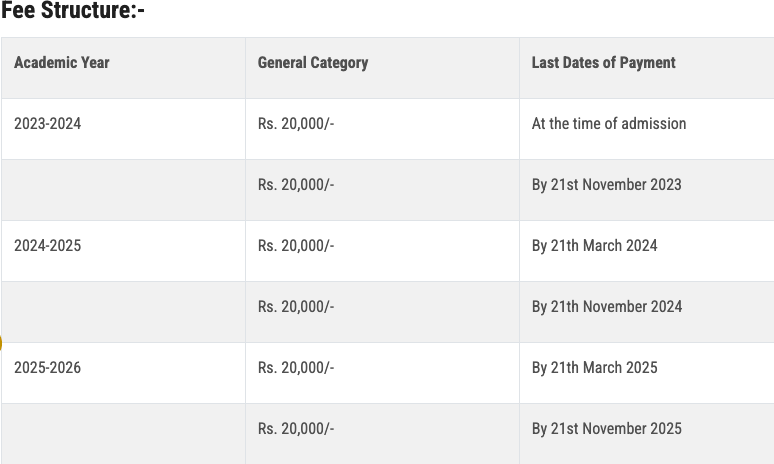Click the 'By 21th November 2024' date
774x464 pixels.
click(x=607, y=307)
